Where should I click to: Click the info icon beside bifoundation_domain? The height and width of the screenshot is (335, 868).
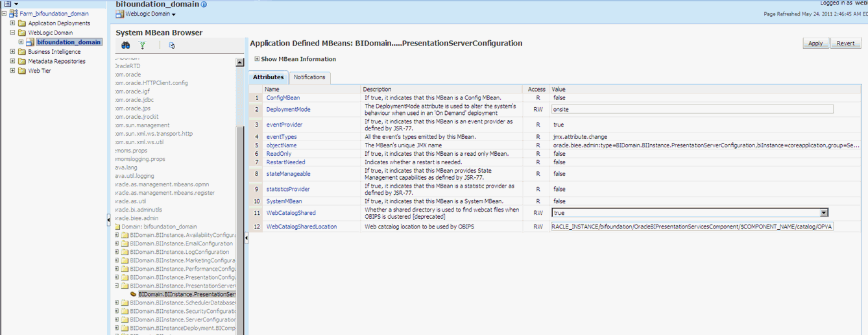[204, 5]
